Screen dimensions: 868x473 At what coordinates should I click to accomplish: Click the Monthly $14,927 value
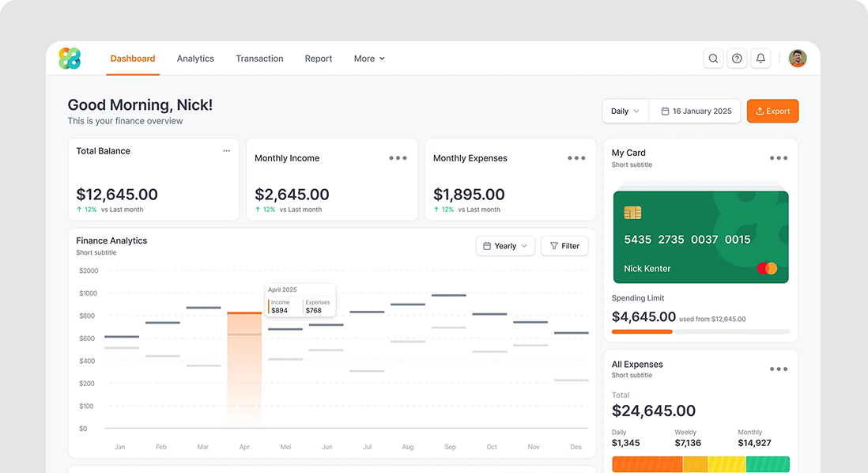[x=754, y=443]
